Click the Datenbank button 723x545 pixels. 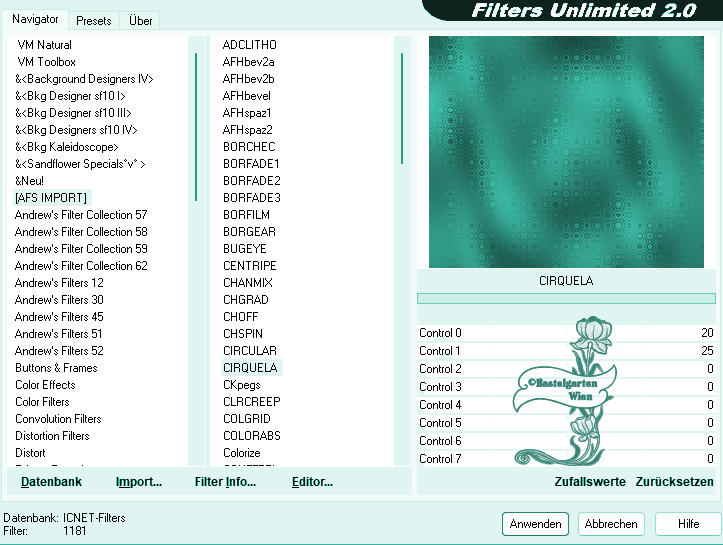pyautogui.click(x=51, y=482)
